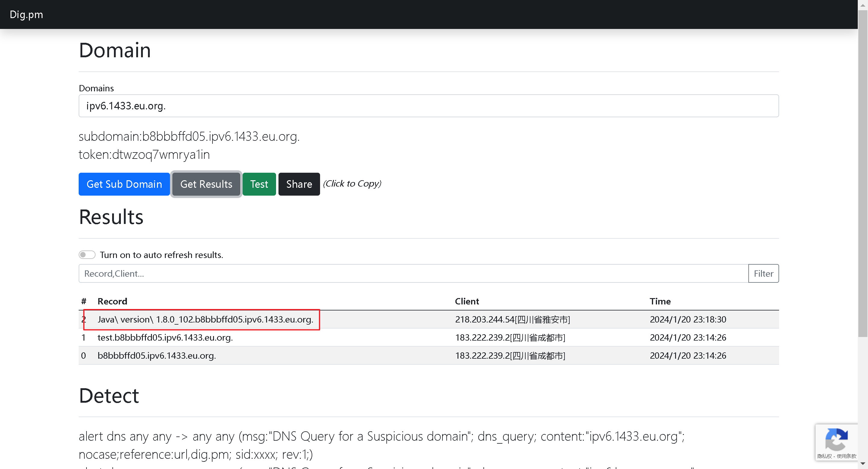Click the Time column header

(x=660, y=301)
